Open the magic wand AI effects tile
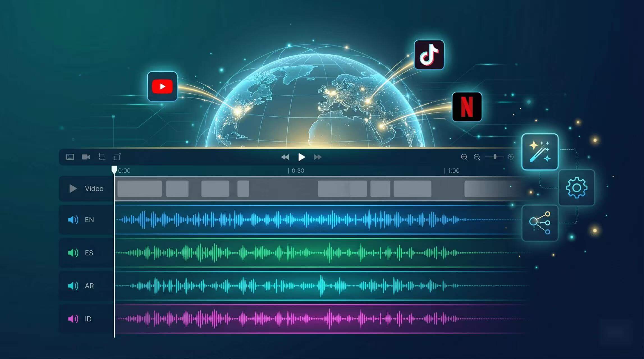644x359 pixels. click(540, 152)
